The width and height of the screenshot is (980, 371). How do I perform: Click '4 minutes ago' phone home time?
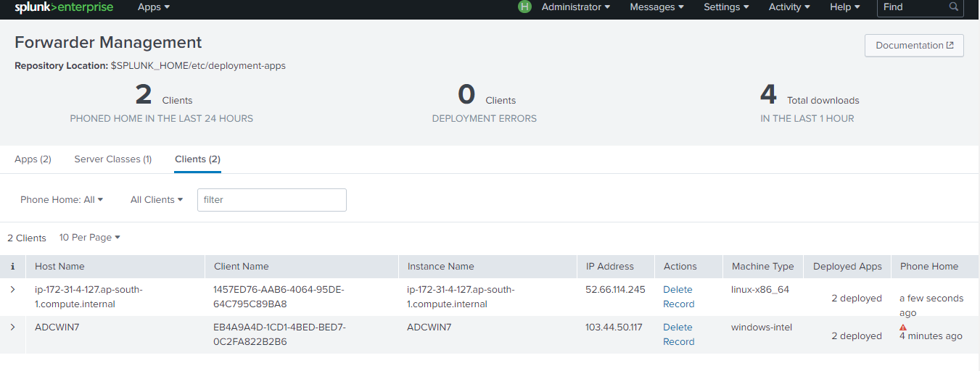[x=931, y=336]
